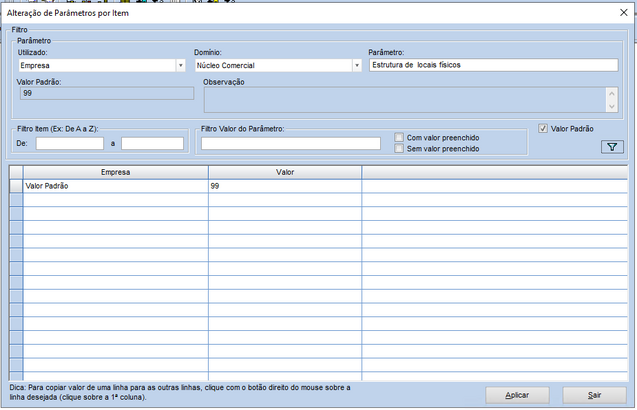The image size is (637, 410).
Task: Expand the Domínio dropdown showing Núcleo Comercial
Action: [x=356, y=65]
